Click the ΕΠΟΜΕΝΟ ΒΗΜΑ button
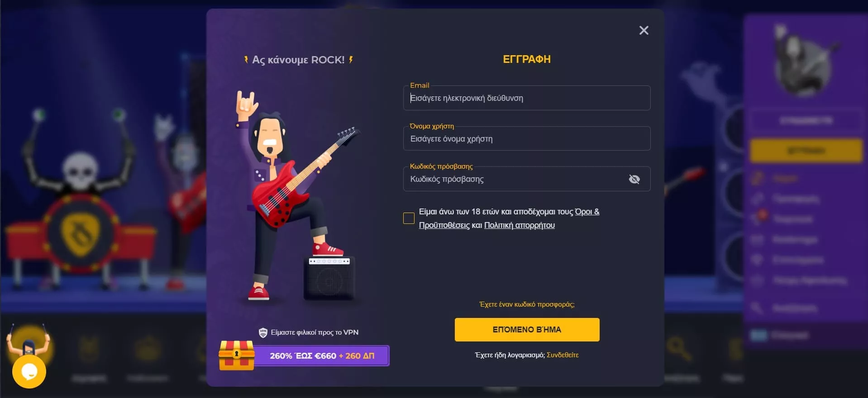The height and width of the screenshot is (398, 868). 527,330
